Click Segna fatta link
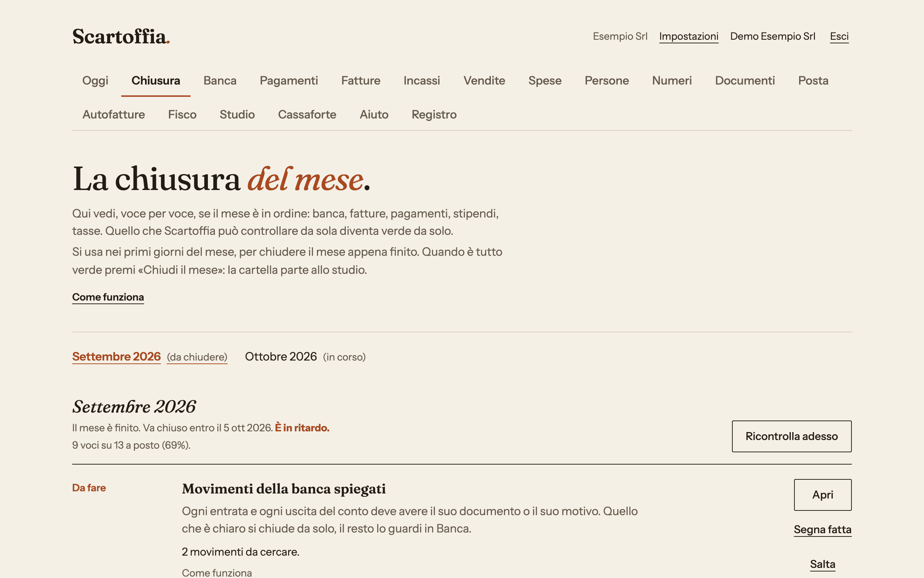The width and height of the screenshot is (924, 578). (x=823, y=530)
